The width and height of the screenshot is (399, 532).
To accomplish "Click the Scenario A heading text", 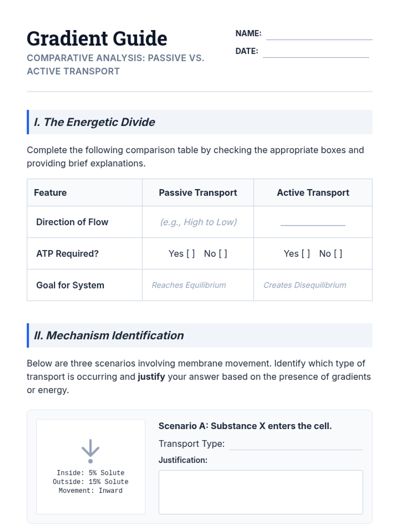I will pos(245,426).
